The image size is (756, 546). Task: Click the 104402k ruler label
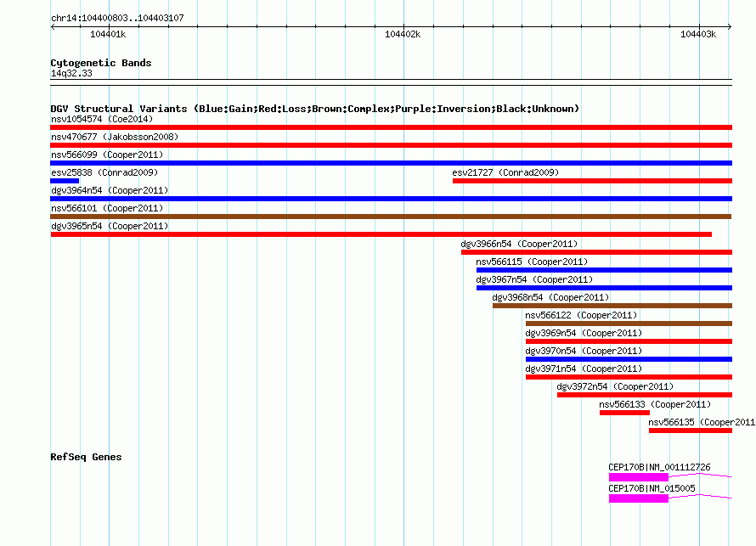pyautogui.click(x=403, y=34)
